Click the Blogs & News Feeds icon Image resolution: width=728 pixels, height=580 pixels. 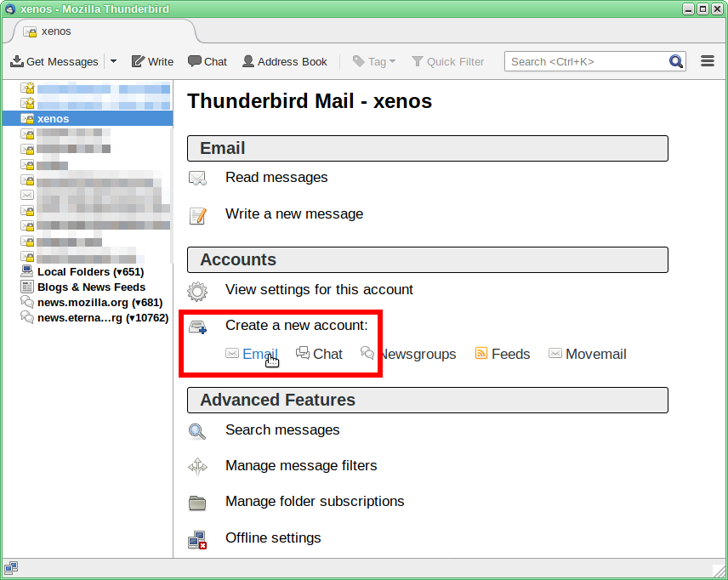pyautogui.click(x=27, y=287)
